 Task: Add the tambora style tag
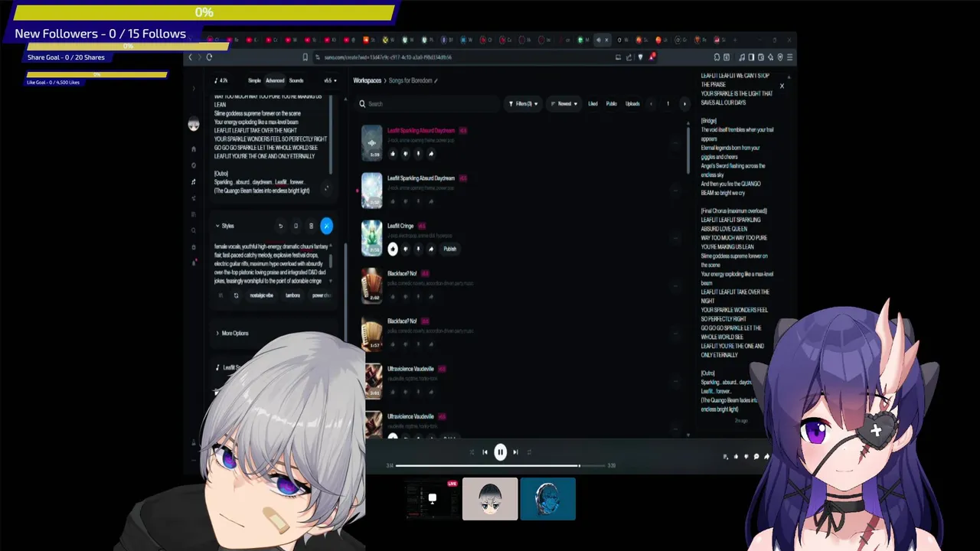(x=292, y=295)
